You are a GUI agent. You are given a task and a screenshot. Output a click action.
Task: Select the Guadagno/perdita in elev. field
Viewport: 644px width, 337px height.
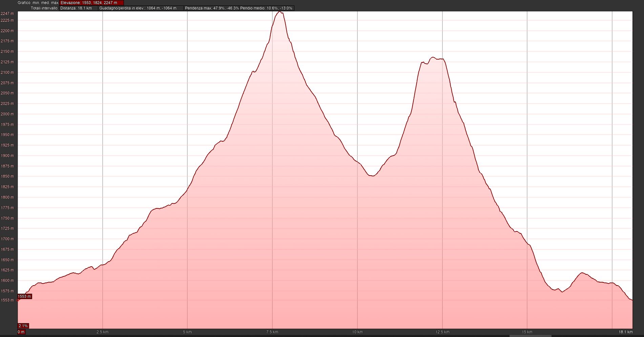[138, 8]
